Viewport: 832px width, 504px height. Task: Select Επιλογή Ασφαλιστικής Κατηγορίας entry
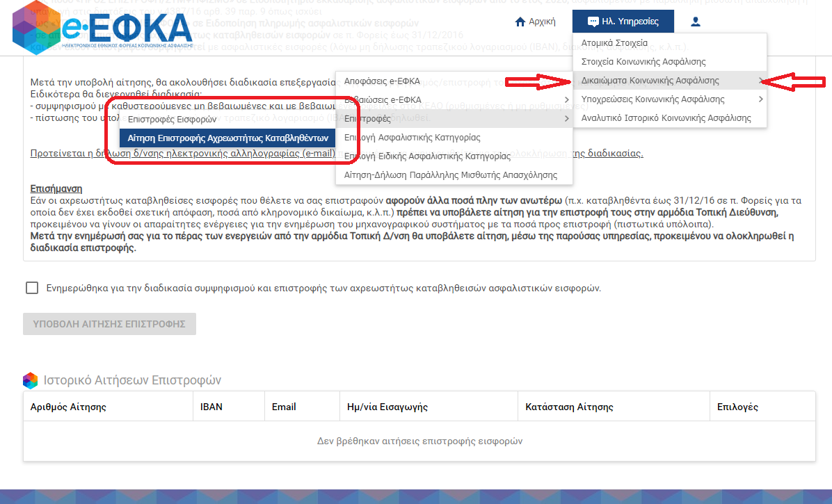(454, 137)
